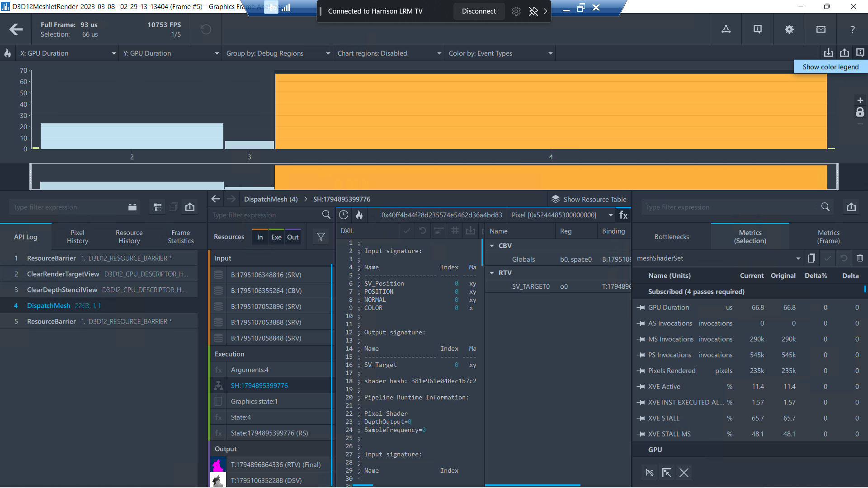Unpin the Pixels Rendered metric

click(641, 371)
